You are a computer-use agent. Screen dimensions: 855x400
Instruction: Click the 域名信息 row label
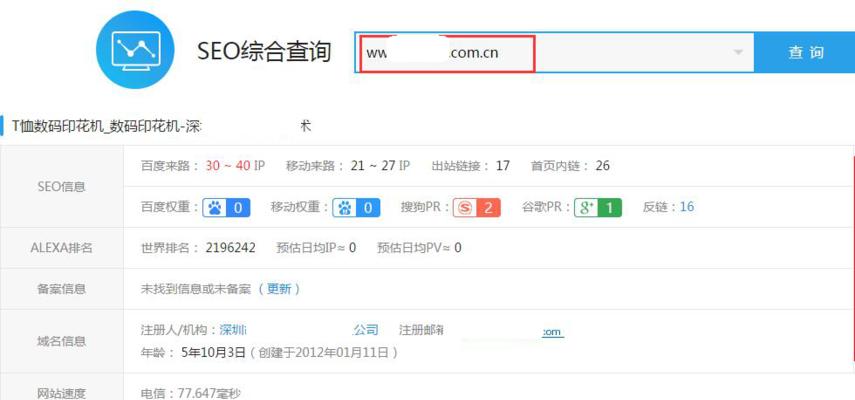(62, 341)
